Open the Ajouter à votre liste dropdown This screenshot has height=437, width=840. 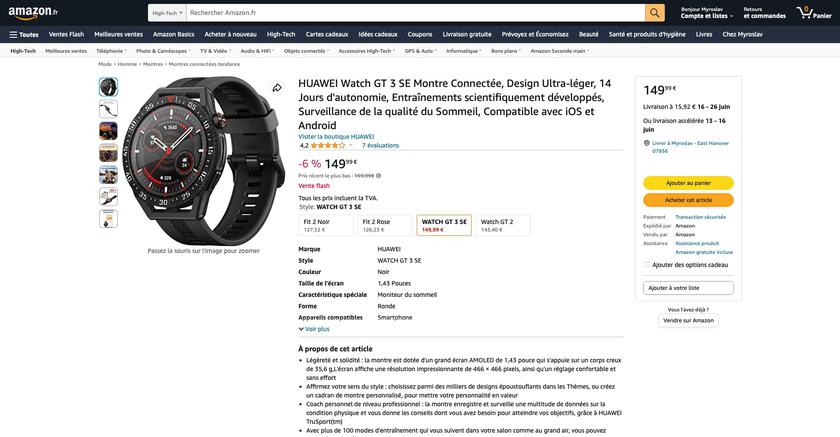coord(688,288)
